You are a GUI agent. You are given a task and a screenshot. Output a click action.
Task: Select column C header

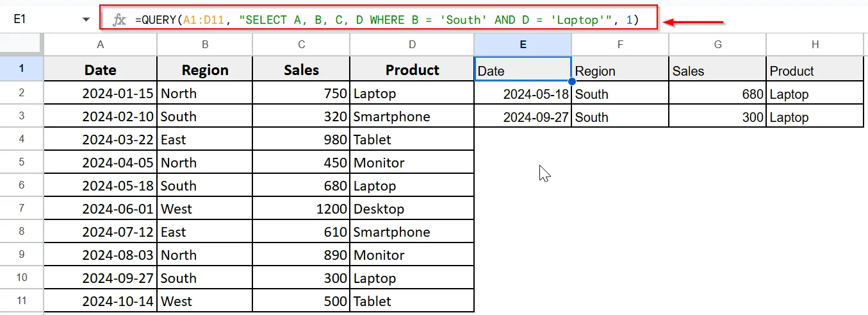click(301, 44)
